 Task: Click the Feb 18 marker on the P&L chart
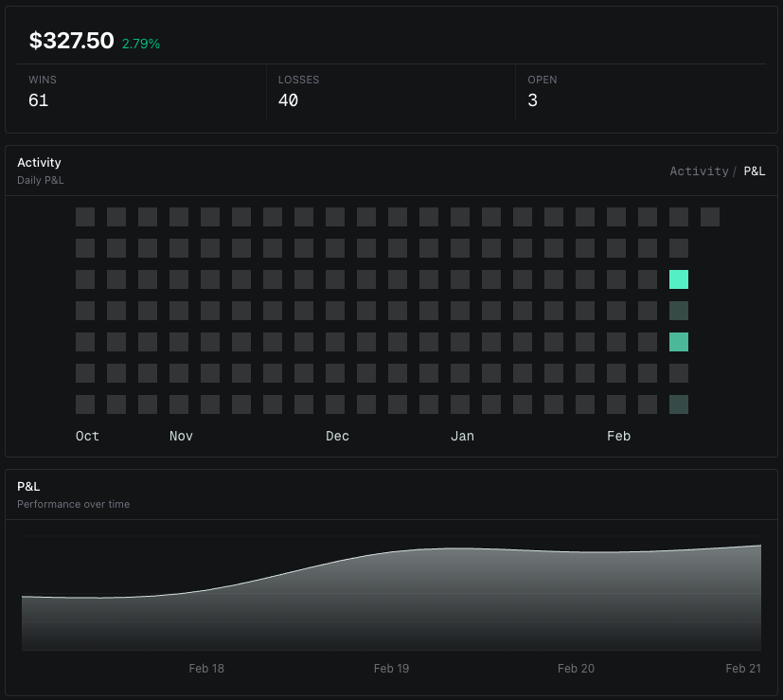coord(206,668)
